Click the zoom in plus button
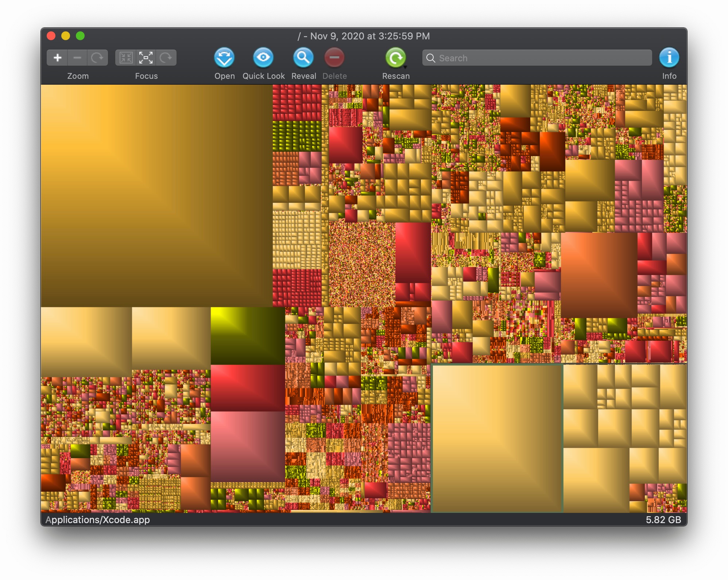Image resolution: width=728 pixels, height=580 pixels. [x=58, y=58]
